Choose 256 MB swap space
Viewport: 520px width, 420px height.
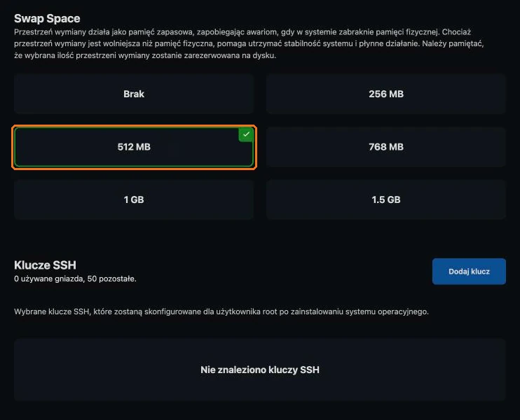pos(386,94)
